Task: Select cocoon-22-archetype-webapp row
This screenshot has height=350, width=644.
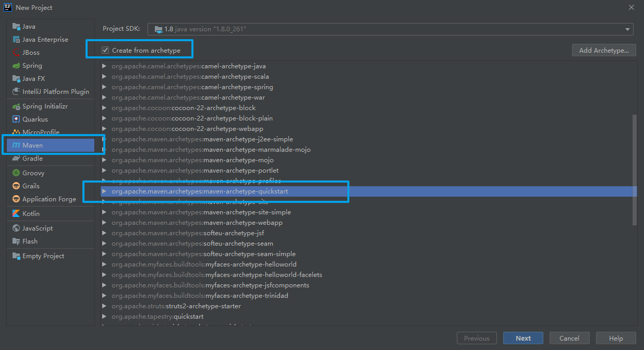Action: pyautogui.click(x=369, y=129)
